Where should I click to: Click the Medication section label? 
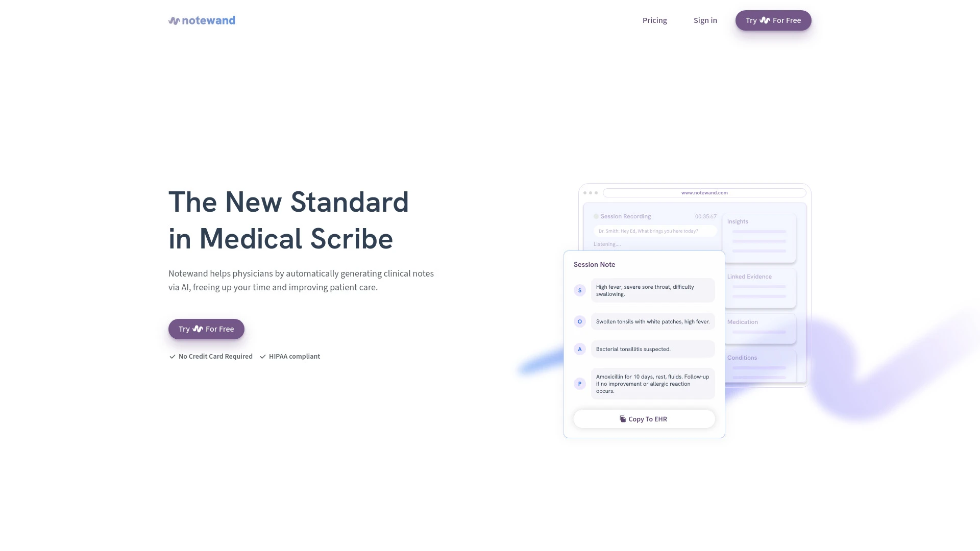(742, 321)
